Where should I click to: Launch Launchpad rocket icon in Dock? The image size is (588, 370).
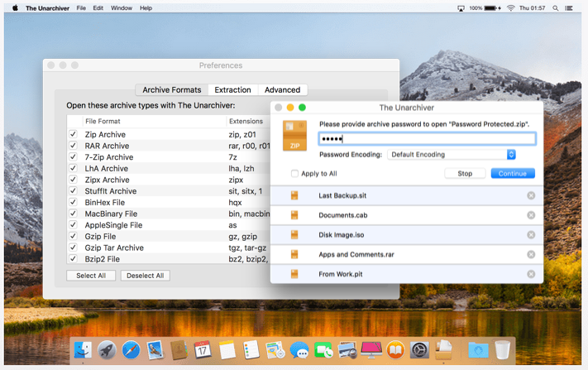click(x=107, y=350)
